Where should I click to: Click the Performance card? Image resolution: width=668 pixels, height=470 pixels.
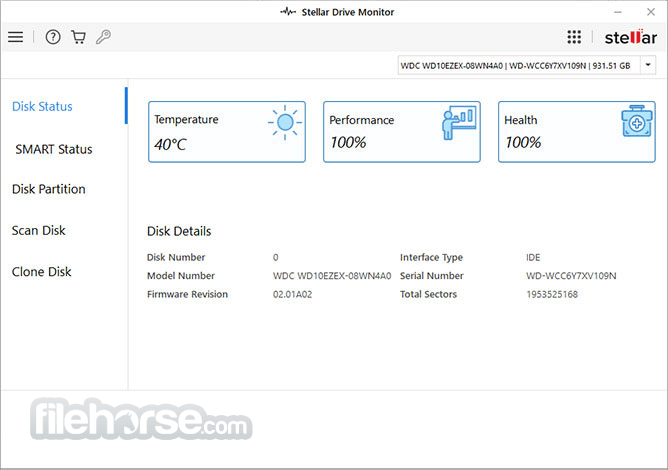[402, 132]
